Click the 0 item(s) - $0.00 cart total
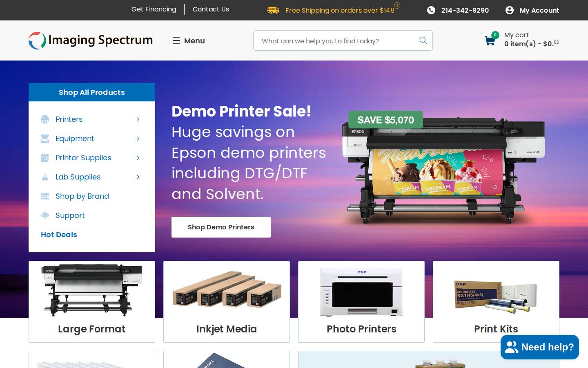588x368 pixels. 532,44
